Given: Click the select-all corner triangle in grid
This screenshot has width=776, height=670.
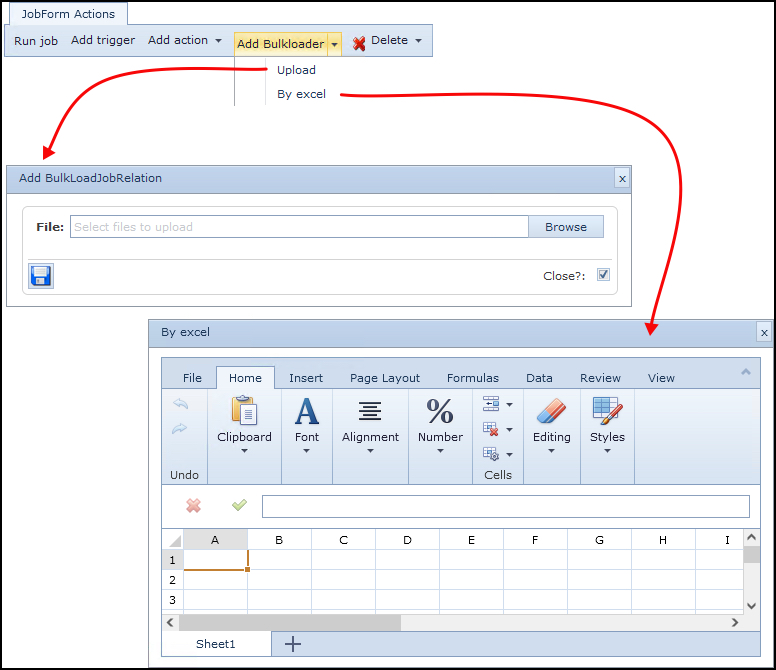Looking at the screenshot, I should pyautogui.click(x=174, y=540).
